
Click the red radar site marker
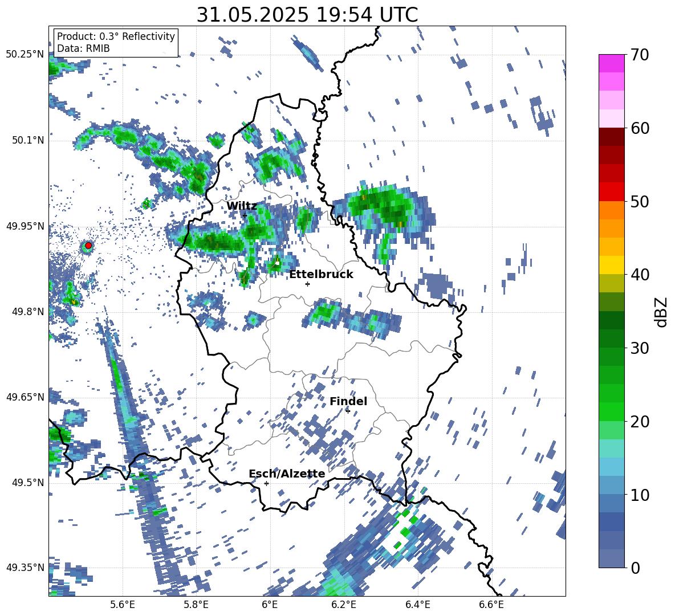[x=88, y=246]
